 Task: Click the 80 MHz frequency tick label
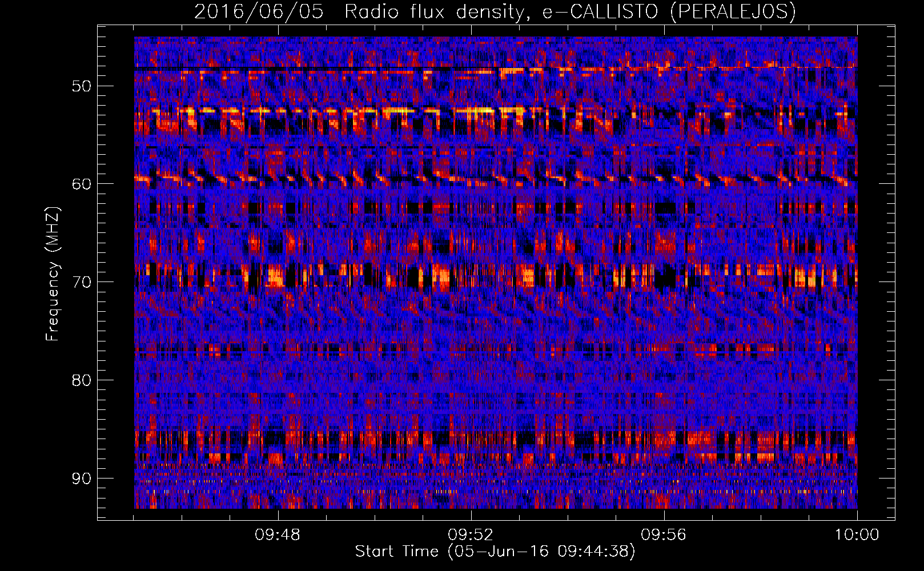coord(82,380)
